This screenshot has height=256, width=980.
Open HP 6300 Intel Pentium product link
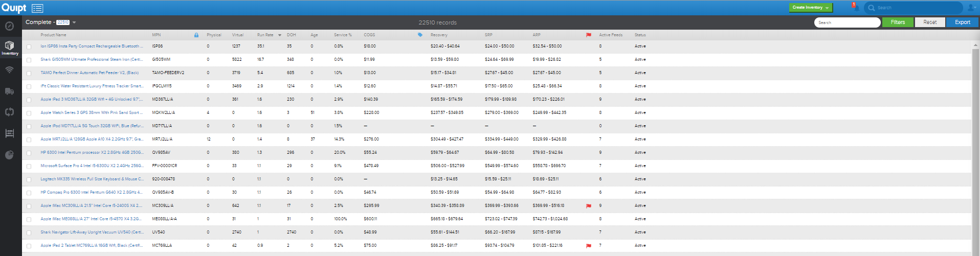[x=92, y=152]
